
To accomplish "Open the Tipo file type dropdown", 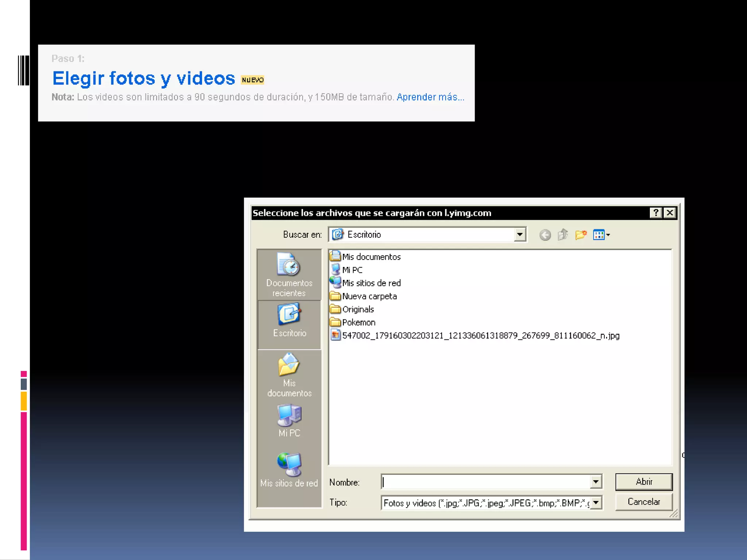I will coord(596,503).
